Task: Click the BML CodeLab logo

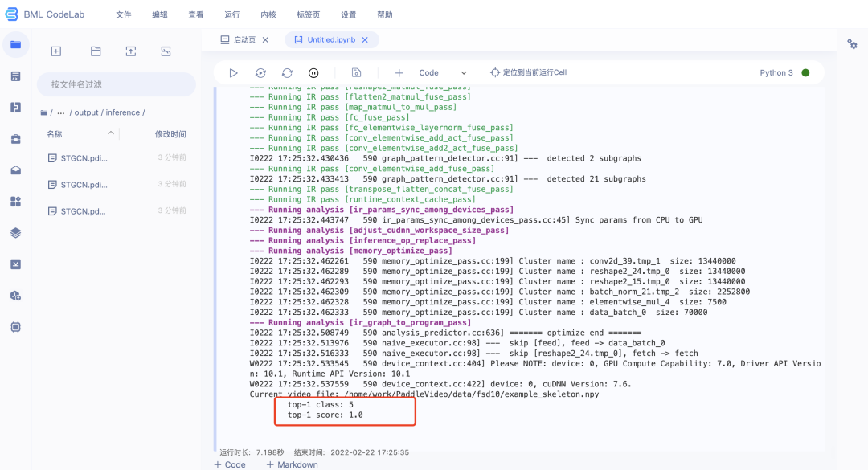Action: pyautogui.click(x=44, y=14)
